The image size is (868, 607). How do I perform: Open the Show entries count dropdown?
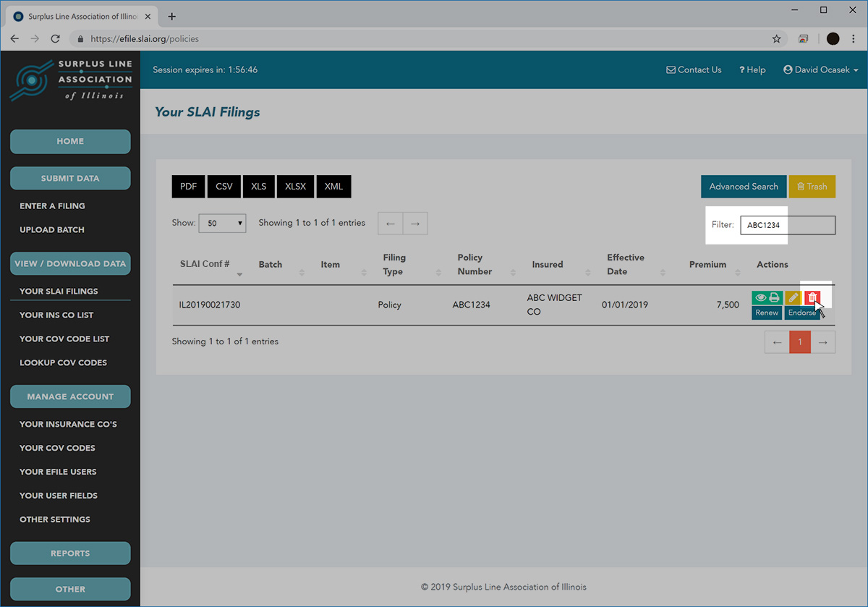222,223
